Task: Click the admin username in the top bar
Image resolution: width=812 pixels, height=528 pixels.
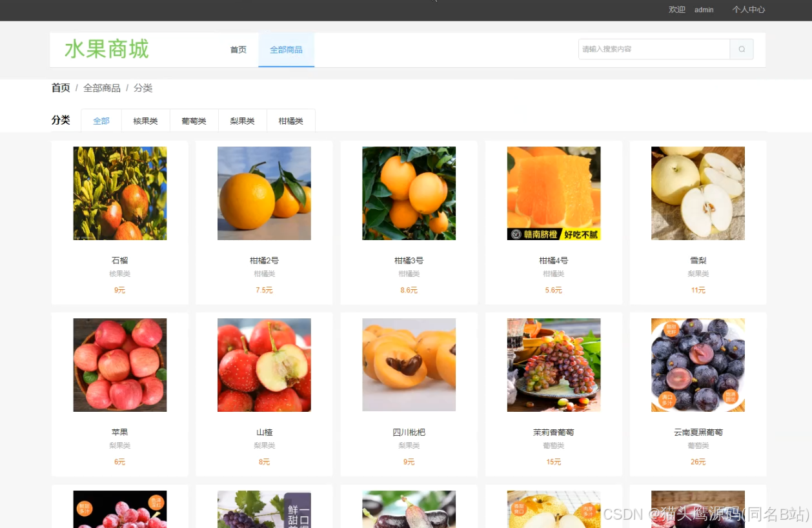Action: (x=704, y=10)
